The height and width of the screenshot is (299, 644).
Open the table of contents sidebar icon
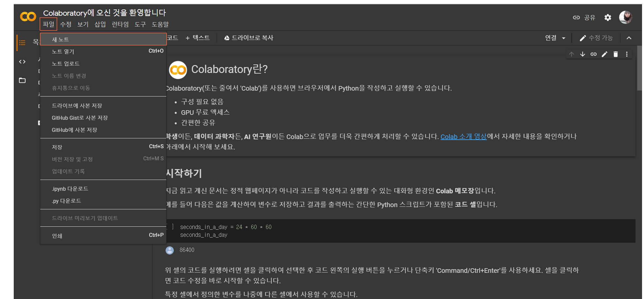point(22,43)
